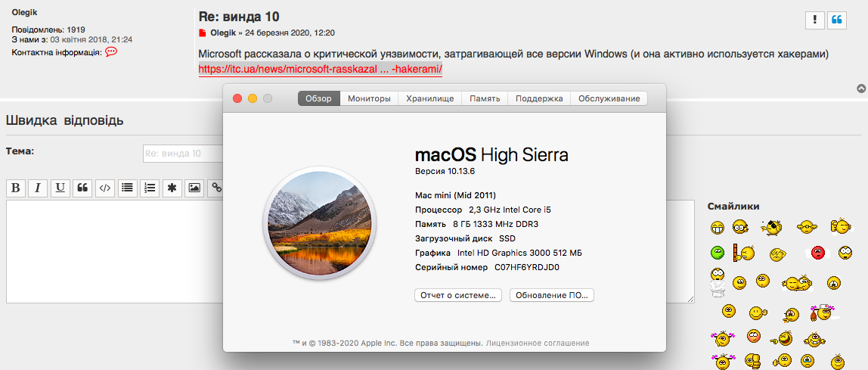Viewport: 868px width, 370px height.
Task: Click the Mac mini (Mid 2011) model text
Action: click(x=456, y=195)
